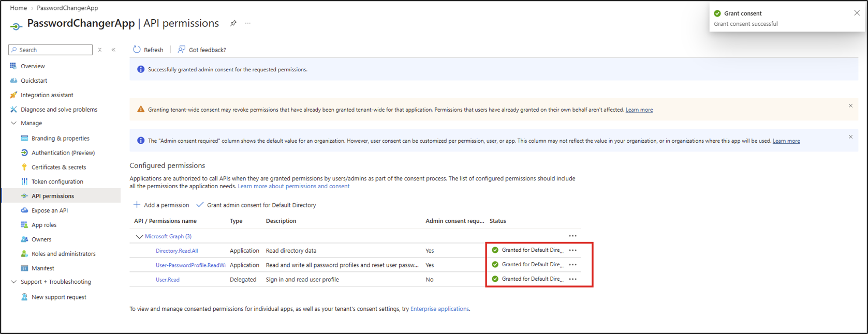Open Learn more in Admin consent info banner
This screenshot has height=334, width=868.
pyautogui.click(x=786, y=141)
